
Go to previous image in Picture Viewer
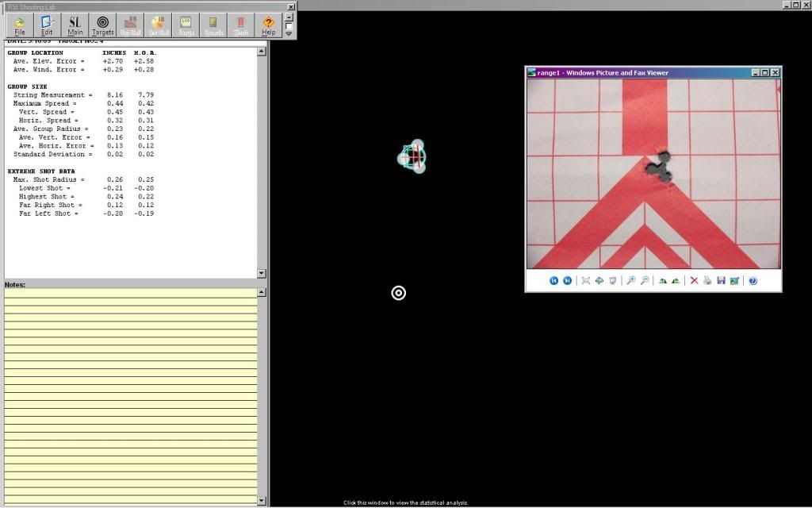click(x=554, y=281)
